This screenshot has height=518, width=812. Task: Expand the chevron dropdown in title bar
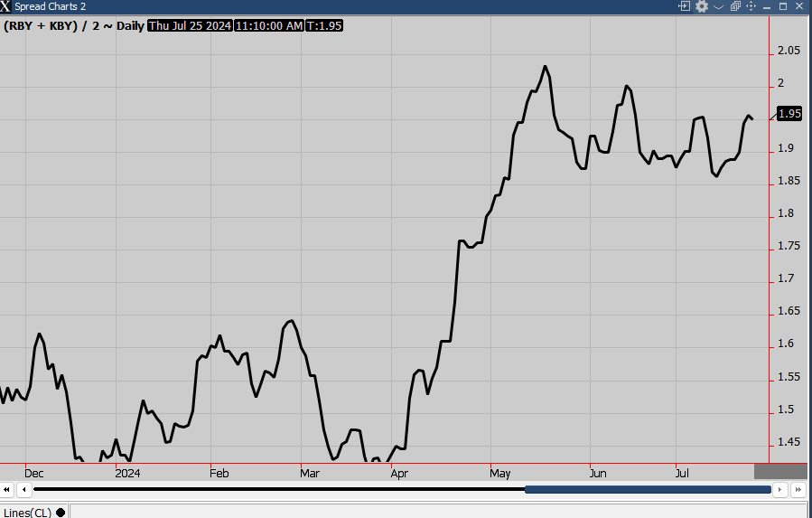(x=718, y=6)
